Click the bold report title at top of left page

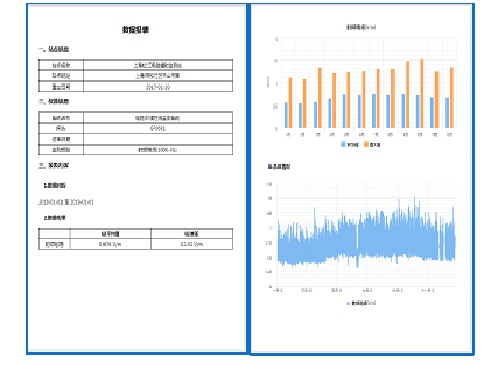point(135,30)
